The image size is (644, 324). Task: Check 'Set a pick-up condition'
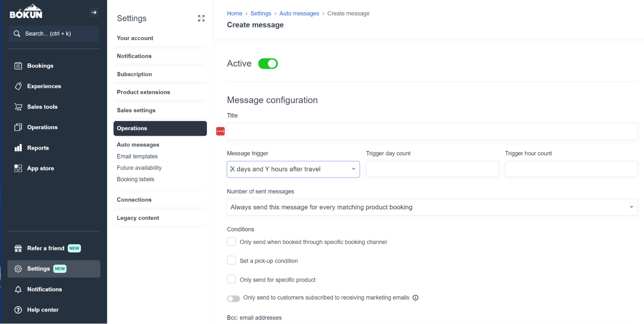click(x=231, y=260)
